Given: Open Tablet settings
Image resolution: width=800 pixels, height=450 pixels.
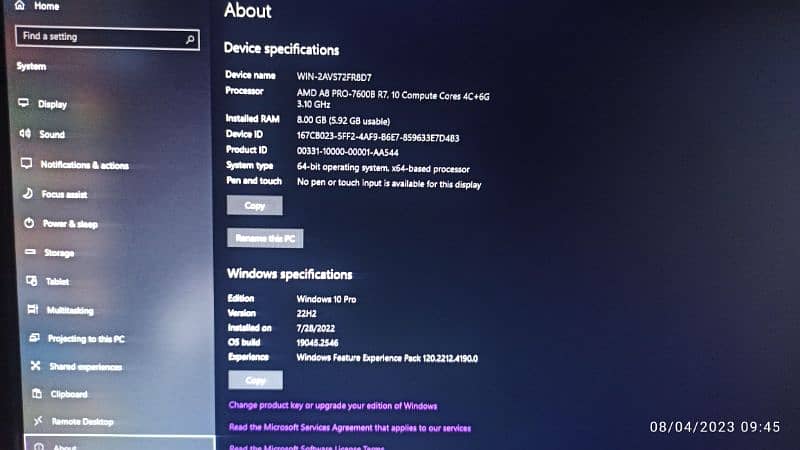Looking at the screenshot, I should [x=57, y=282].
